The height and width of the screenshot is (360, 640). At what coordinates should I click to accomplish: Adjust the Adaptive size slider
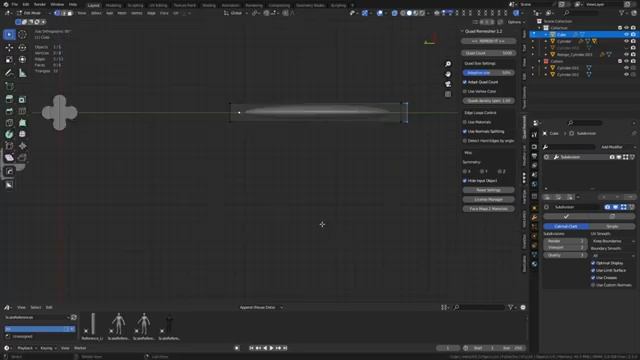pos(488,73)
